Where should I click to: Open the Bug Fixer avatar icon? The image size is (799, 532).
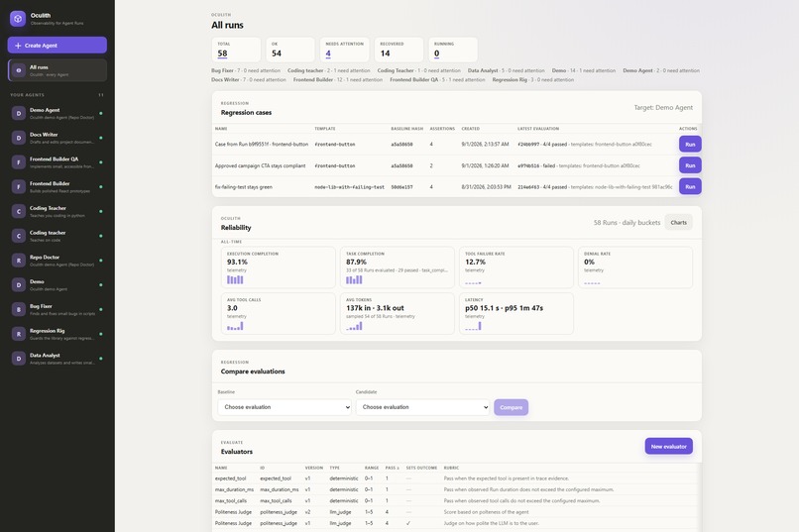click(x=19, y=309)
